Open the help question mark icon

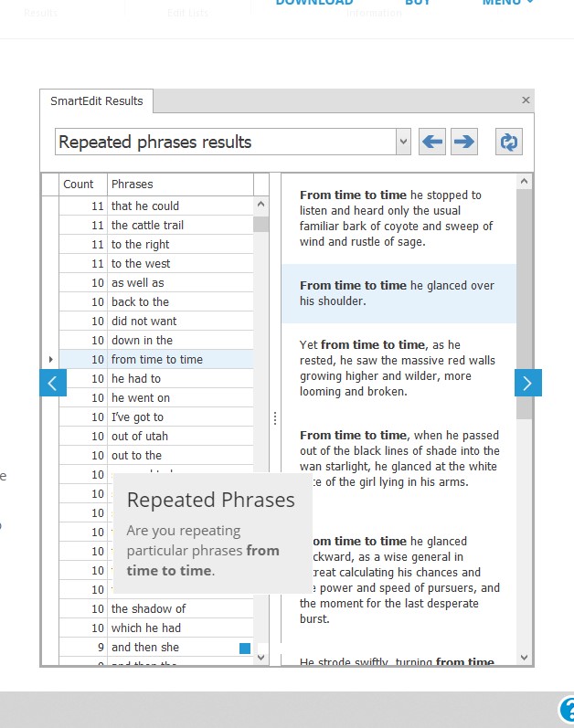coord(567,711)
